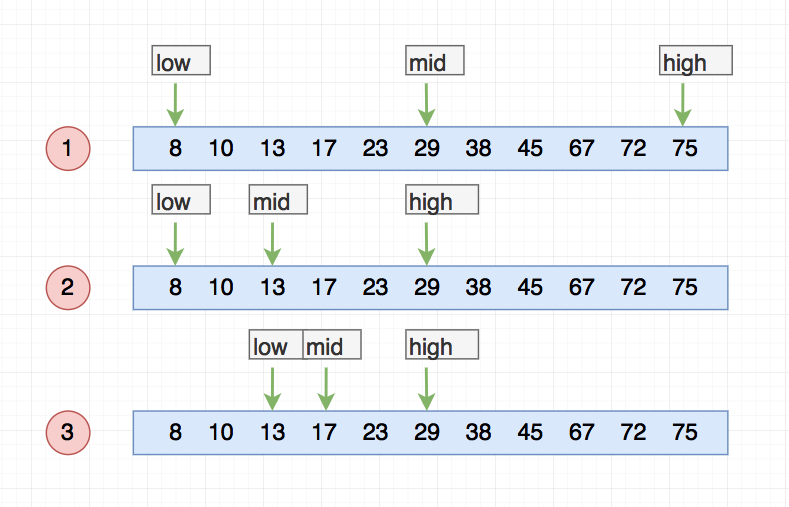Screen dimensions: 789x507
Task: Click number 29 in the second array
Action: [427, 288]
